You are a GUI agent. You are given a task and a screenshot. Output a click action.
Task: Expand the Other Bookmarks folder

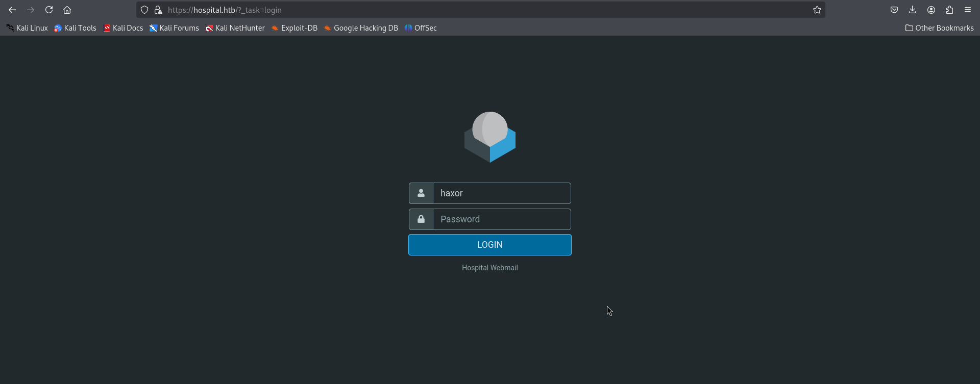[939, 28]
